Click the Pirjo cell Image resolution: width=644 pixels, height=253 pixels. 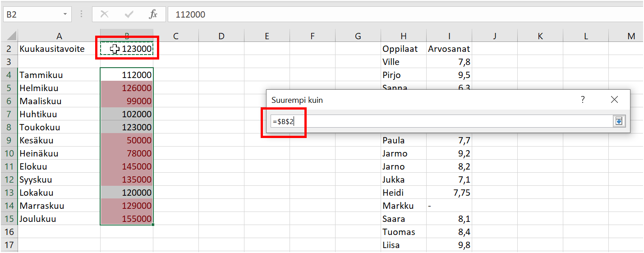pos(404,75)
